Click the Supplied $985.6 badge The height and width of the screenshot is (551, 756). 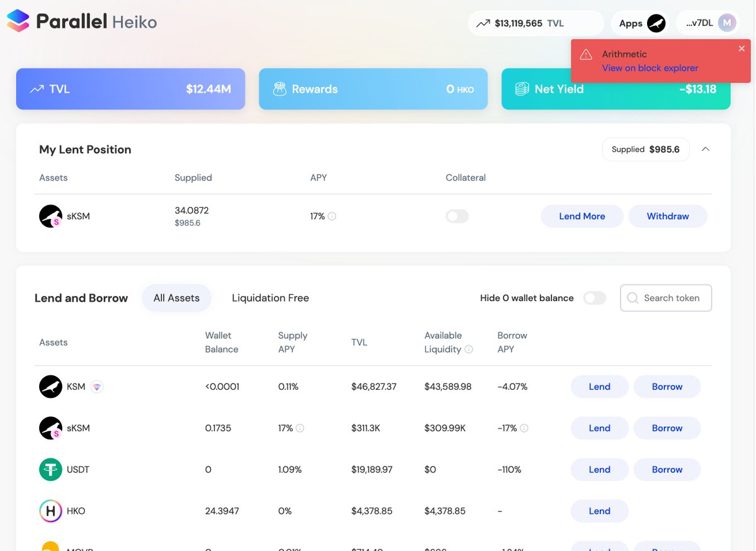coord(646,149)
